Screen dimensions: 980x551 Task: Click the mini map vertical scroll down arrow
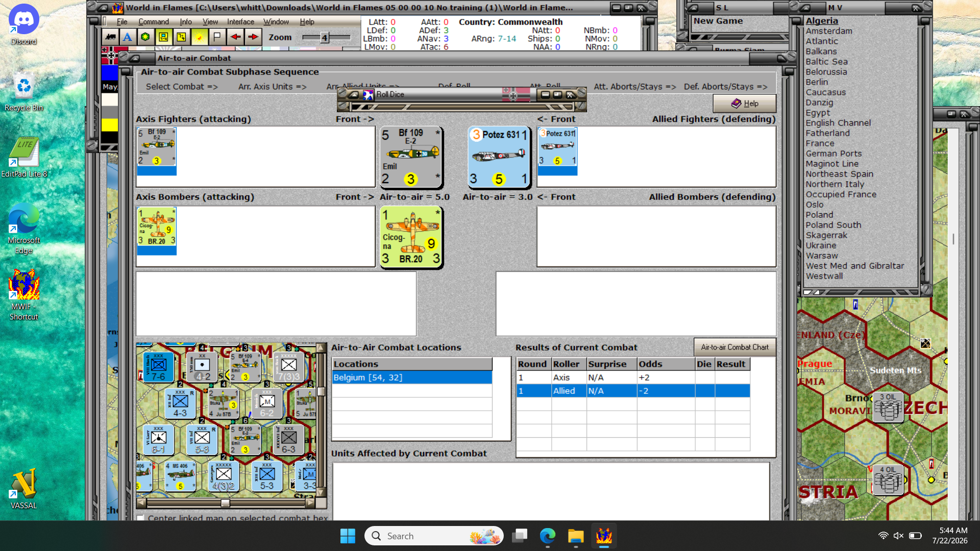point(321,492)
